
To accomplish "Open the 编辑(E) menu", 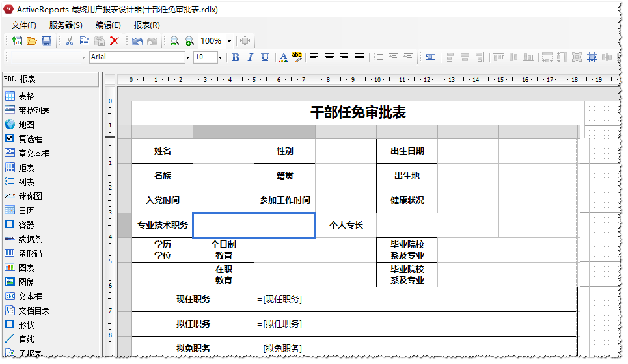I will [108, 25].
